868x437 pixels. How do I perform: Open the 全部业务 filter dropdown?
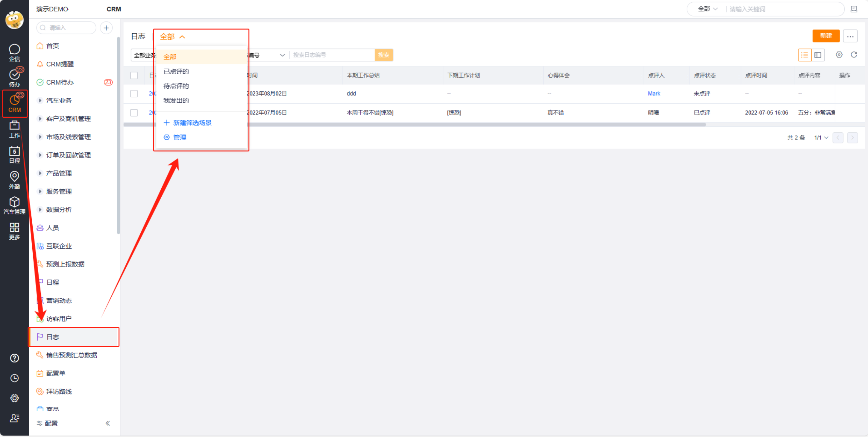point(144,55)
